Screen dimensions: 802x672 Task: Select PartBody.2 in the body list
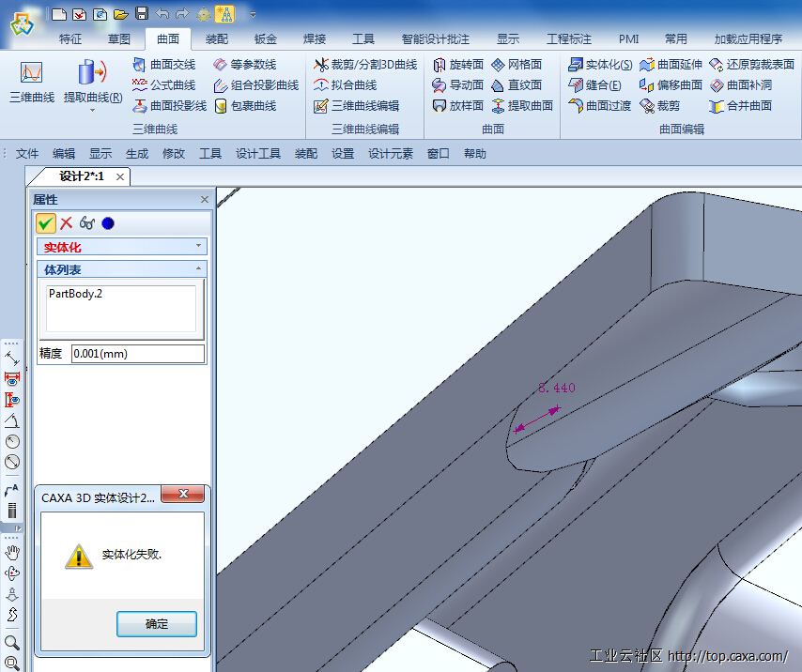pyautogui.click(x=76, y=294)
